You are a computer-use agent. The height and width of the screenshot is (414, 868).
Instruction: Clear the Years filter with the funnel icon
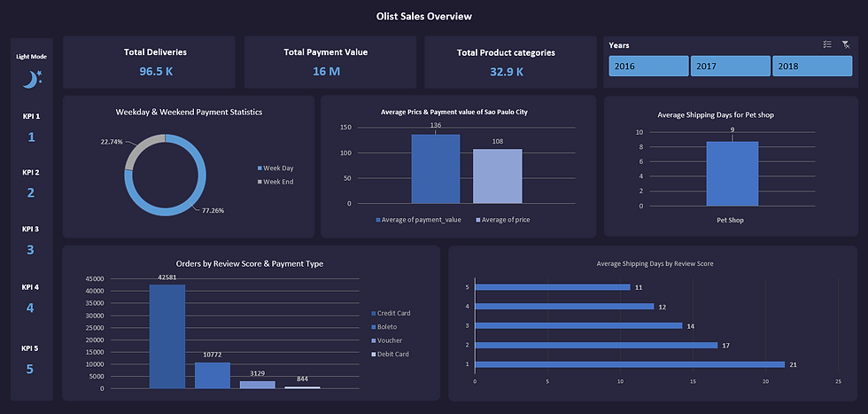(x=846, y=45)
